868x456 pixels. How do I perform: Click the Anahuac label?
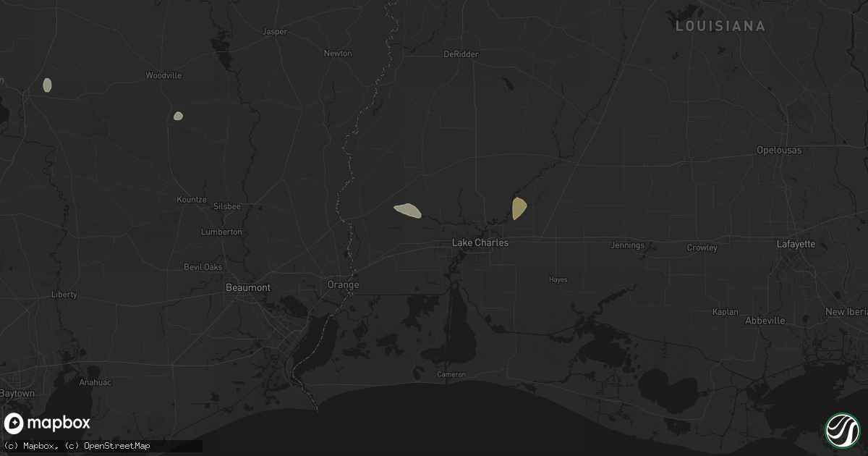click(95, 383)
